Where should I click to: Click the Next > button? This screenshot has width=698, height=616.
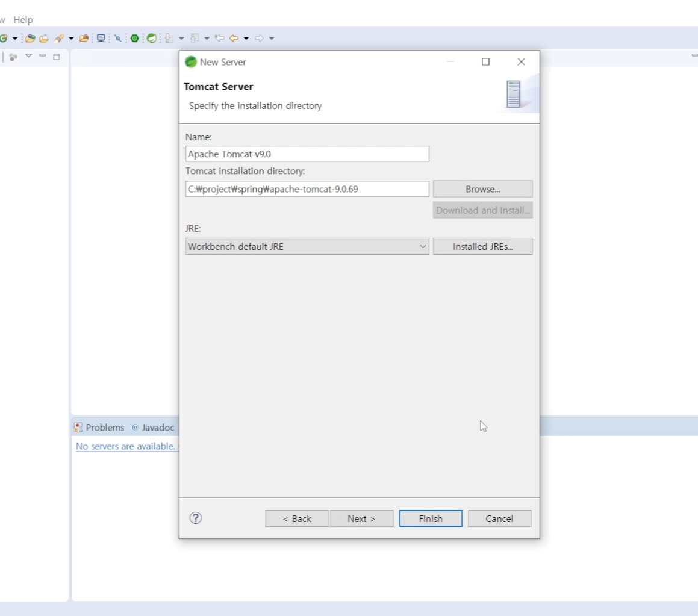(361, 518)
